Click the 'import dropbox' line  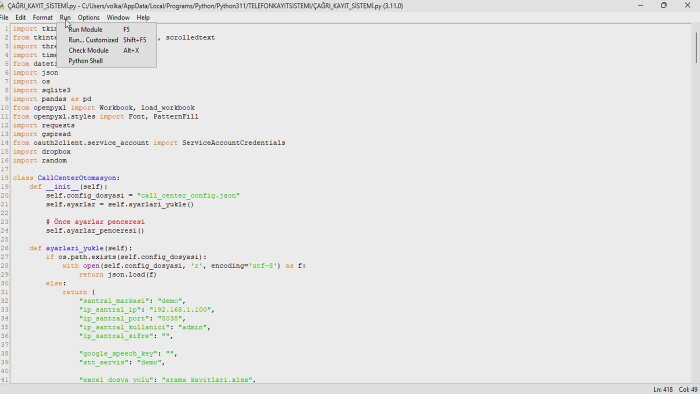click(x=42, y=152)
